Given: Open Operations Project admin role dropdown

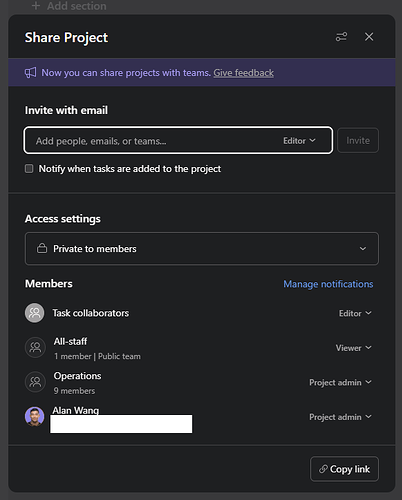Looking at the screenshot, I should click(x=340, y=382).
